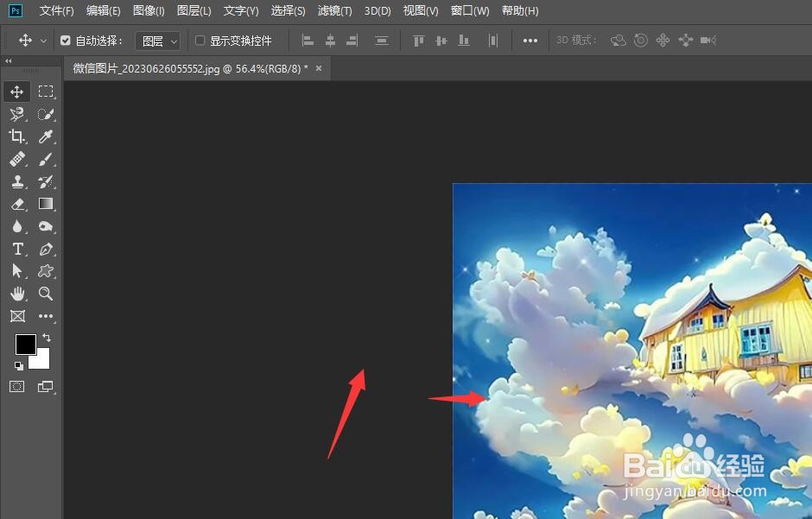This screenshot has height=519, width=812.
Task: Toggle Quick Mask mode
Action: [16, 387]
